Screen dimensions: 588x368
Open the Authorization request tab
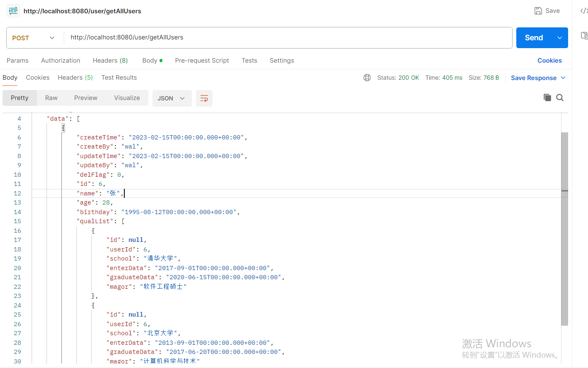pos(60,61)
